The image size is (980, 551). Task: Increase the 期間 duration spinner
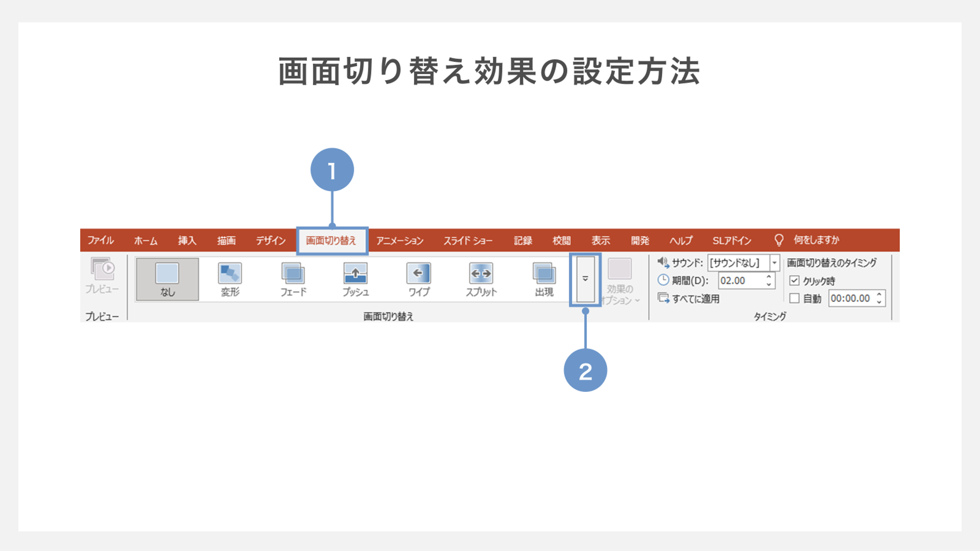coord(769,277)
